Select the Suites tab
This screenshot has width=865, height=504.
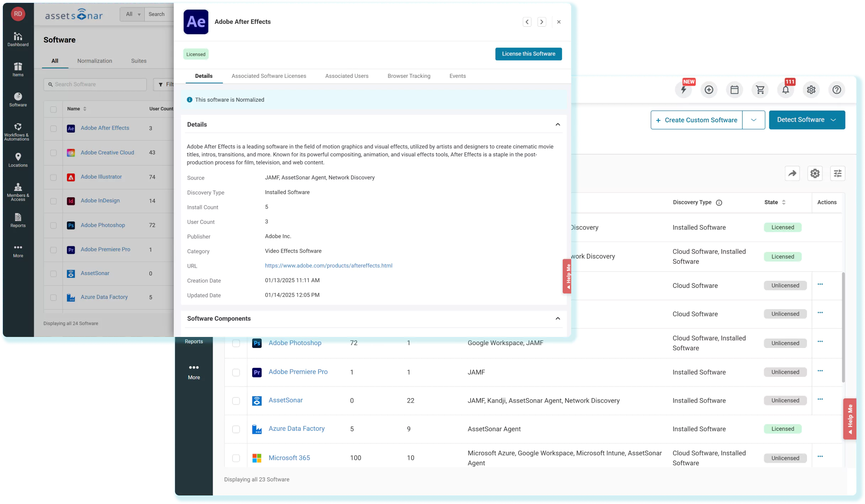click(139, 61)
